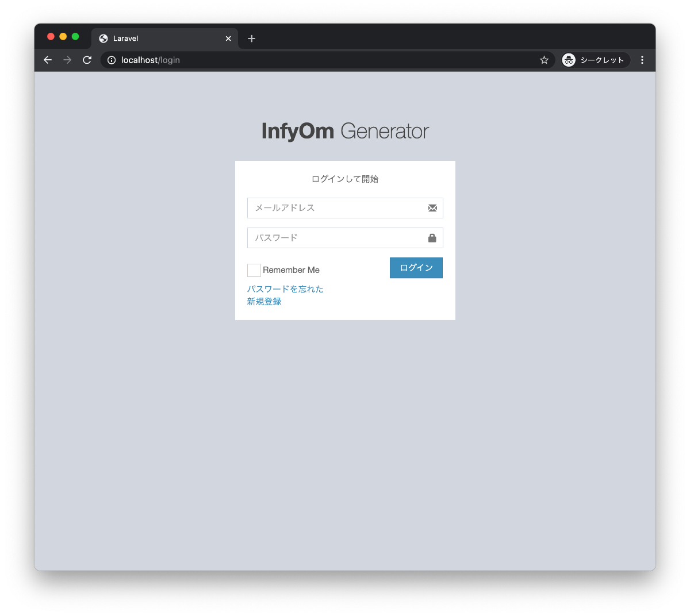Focus the メールアドレス input field

click(x=345, y=208)
